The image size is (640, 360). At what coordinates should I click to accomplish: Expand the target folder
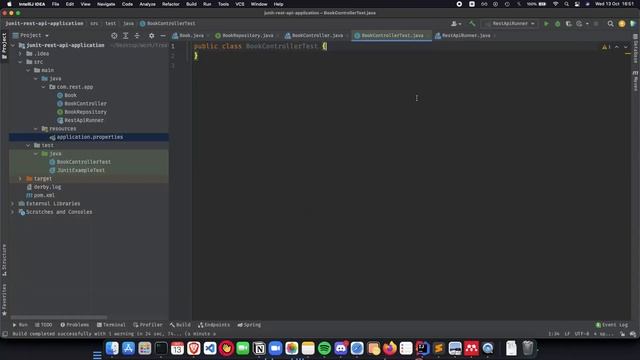coord(20,179)
